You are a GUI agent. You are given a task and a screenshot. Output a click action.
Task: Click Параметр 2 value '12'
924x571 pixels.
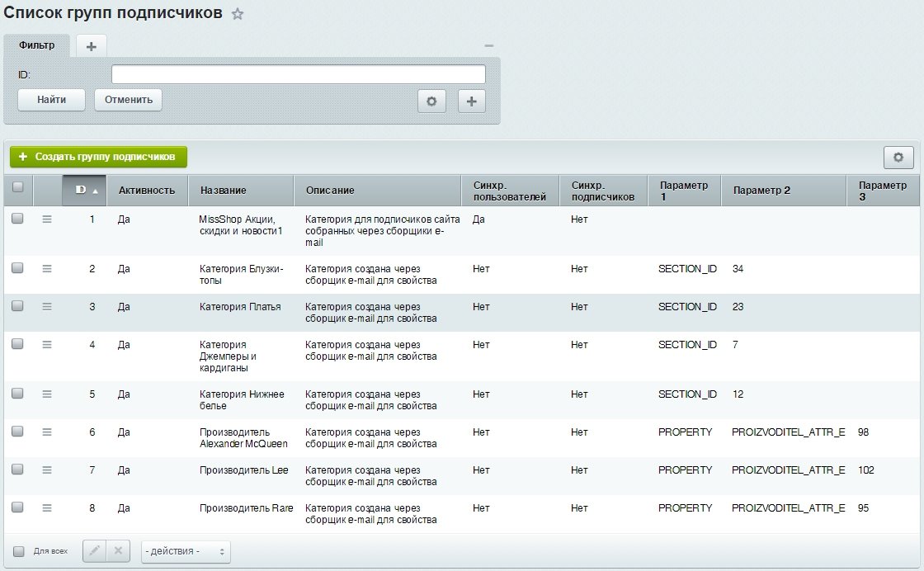738,394
